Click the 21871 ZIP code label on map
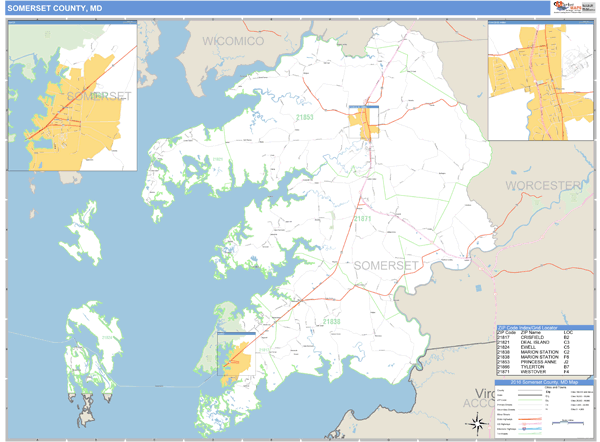This screenshot has width=600, height=442. click(x=362, y=218)
